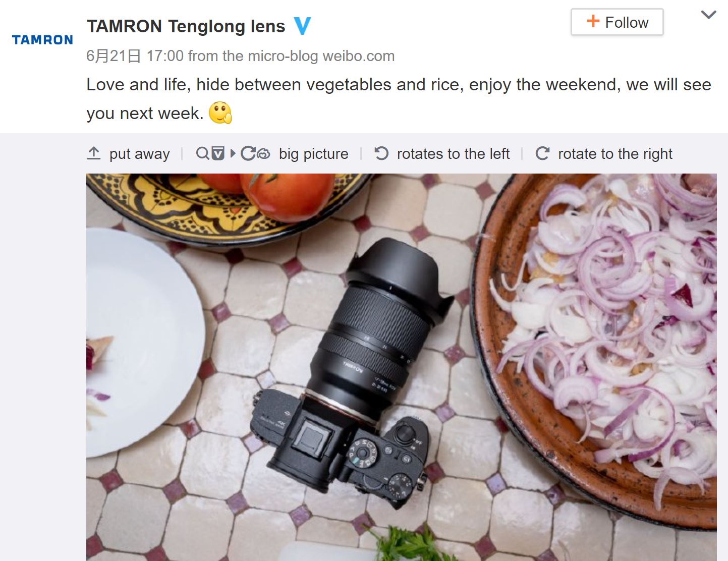Viewport: 728px width, 561px height.
Task: Choose rotates to the left label
Action: [x=453, y=153]
